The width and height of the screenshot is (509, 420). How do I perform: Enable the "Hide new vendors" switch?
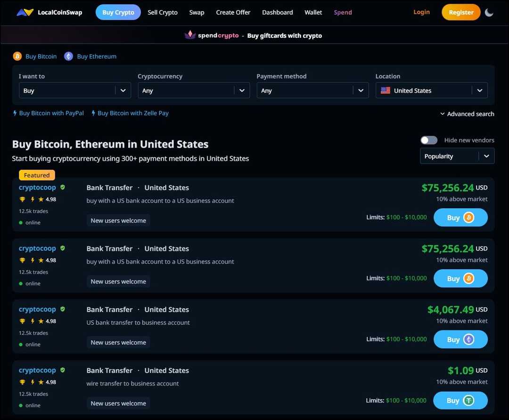[428, 140]
